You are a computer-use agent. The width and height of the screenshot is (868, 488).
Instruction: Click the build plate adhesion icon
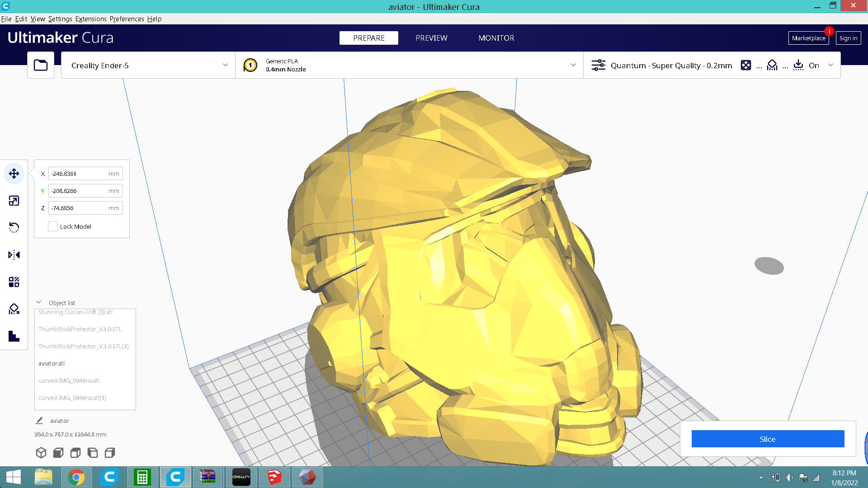(798, 65)
